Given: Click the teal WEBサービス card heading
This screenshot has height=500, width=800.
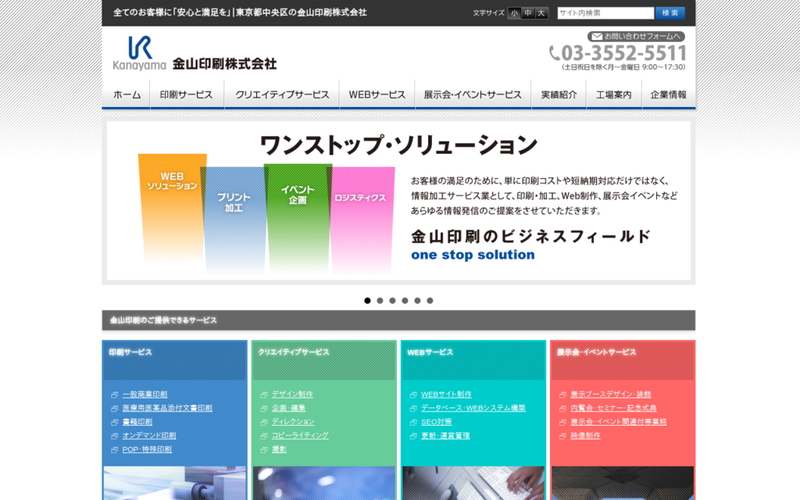Looking at the screenshot, I should coord(430,352).
